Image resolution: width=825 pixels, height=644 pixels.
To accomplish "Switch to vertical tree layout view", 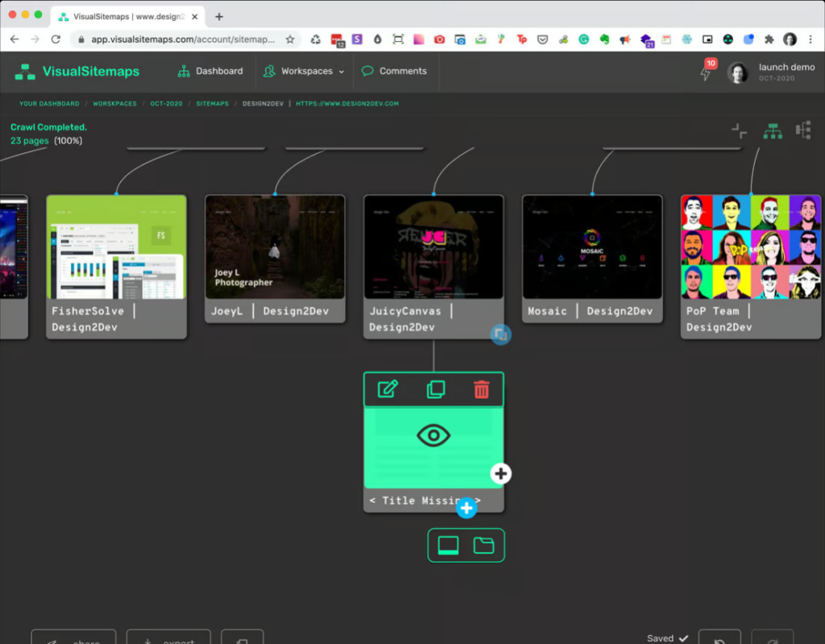I will (773, 131).
